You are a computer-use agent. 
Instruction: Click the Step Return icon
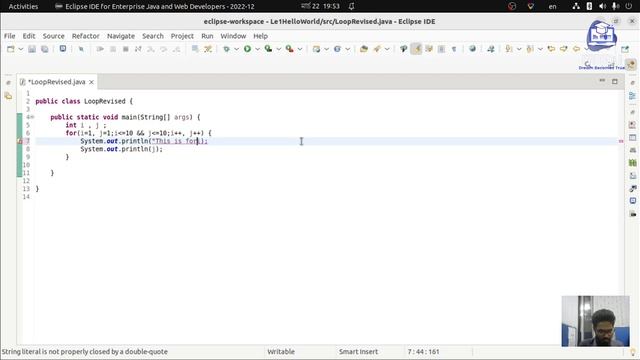click(x=176, y=49)
